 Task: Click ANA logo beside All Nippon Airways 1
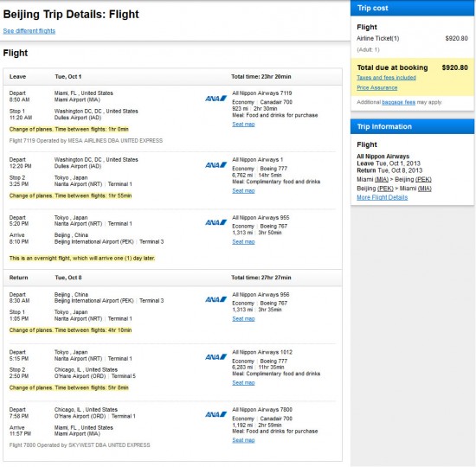tap(215, 165)
